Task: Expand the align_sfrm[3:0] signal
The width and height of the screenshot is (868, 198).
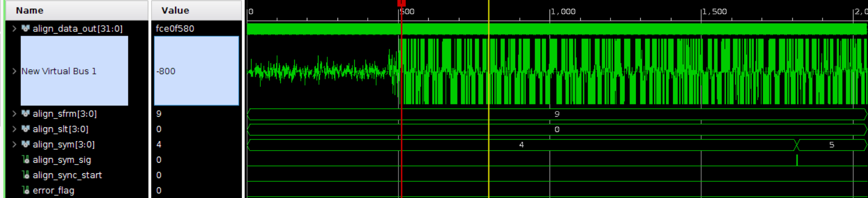Action: [14, 113]
